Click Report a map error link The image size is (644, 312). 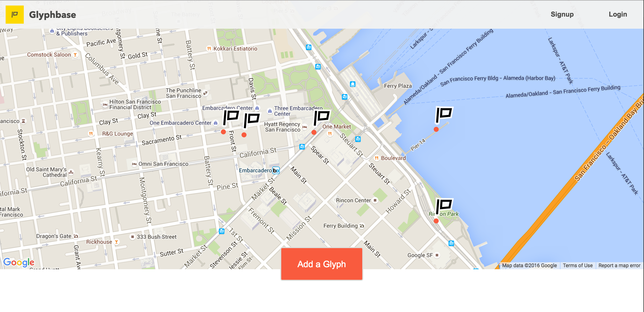click(x=619, y=265)
